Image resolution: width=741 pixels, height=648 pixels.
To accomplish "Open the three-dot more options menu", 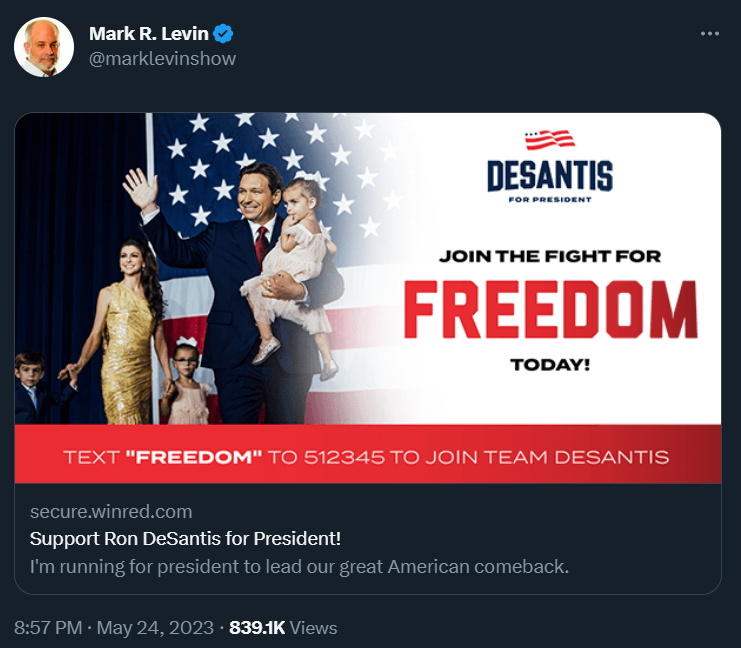I will click(x=709, y=34).
